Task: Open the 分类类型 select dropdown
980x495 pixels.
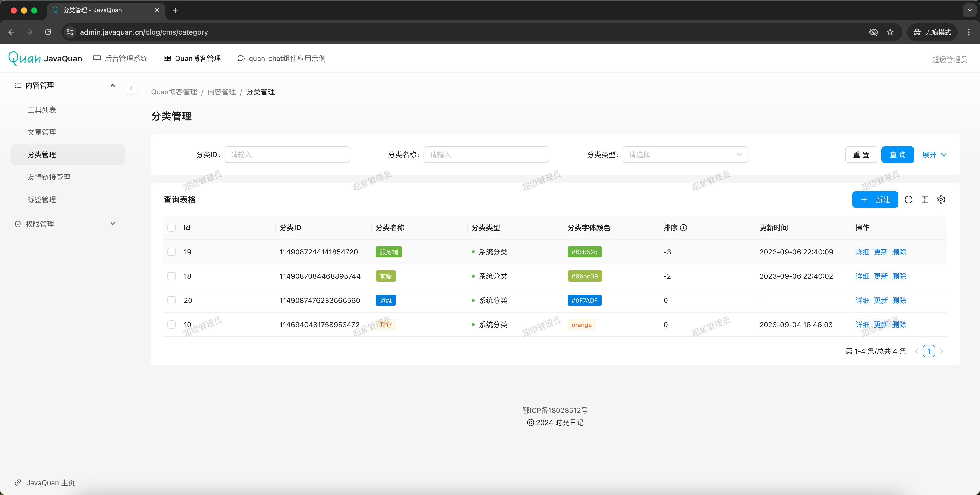Action: pyautogui.click(x=685, y=154)
